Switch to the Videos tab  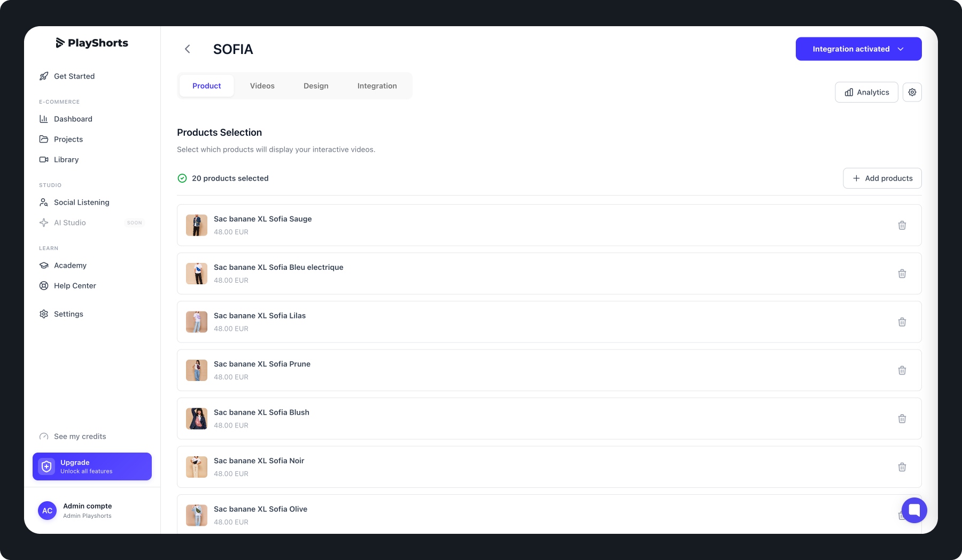click(x=262, y=86)
